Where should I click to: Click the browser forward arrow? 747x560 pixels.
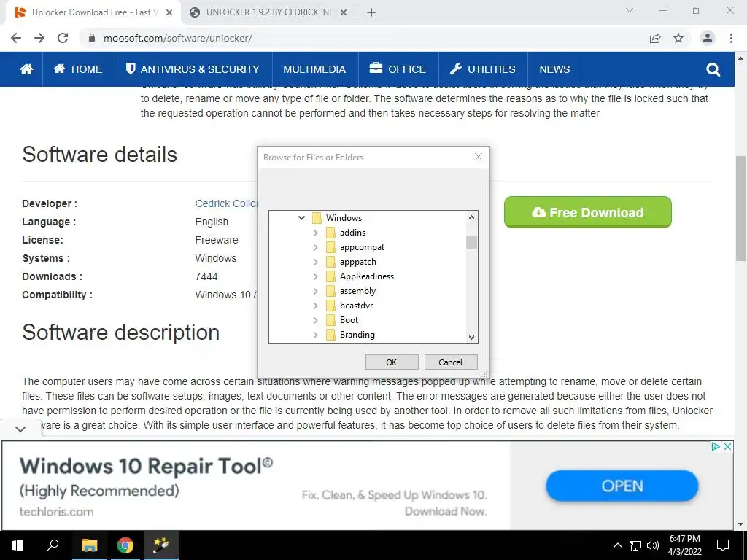coord(39,38)
